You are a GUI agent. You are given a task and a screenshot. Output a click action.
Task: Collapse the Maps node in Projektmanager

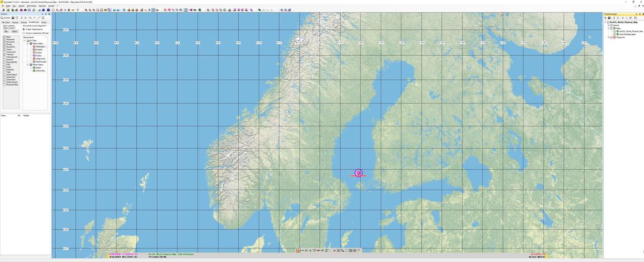click(608, 28)
